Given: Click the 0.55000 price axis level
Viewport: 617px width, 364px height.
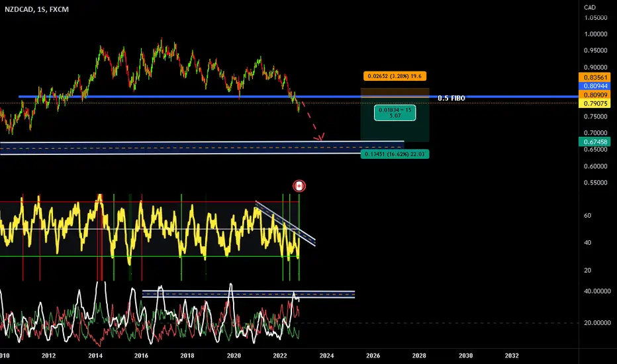Looking at the screenshot, I should tap(595, 183).
